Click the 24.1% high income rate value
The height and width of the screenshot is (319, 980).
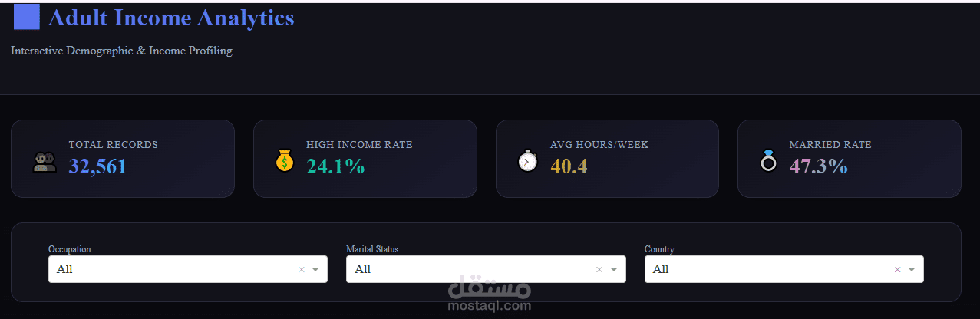pyautogui.click(x=335, y=166)
